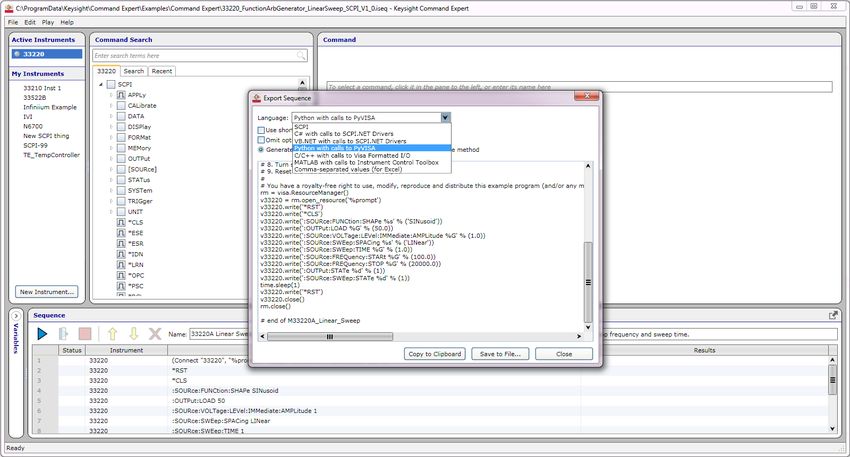Choose Comma-separated values (for Excel)
This screenshot has height=457, width=850.
372,169
